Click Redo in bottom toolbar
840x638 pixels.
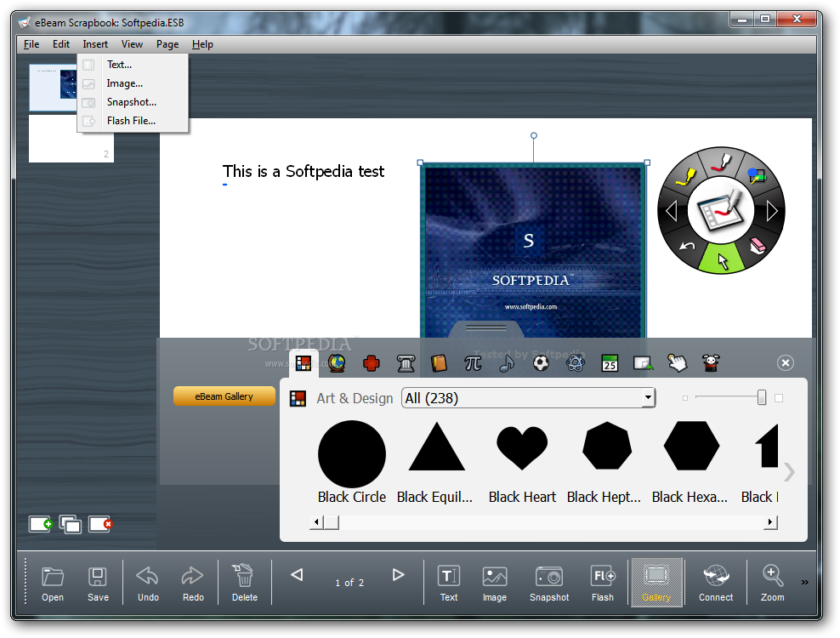click(193, 584)
